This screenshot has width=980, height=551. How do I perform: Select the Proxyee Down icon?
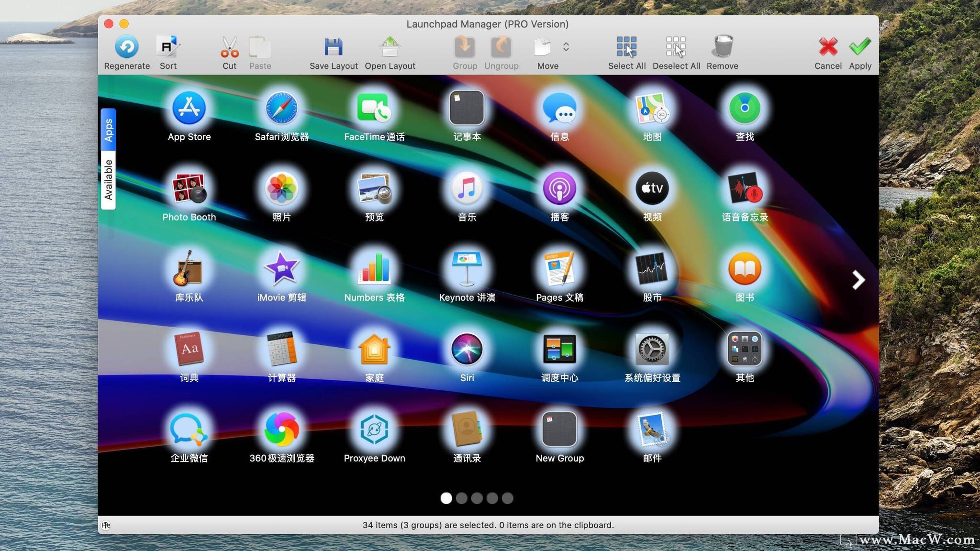coord(374,430)
